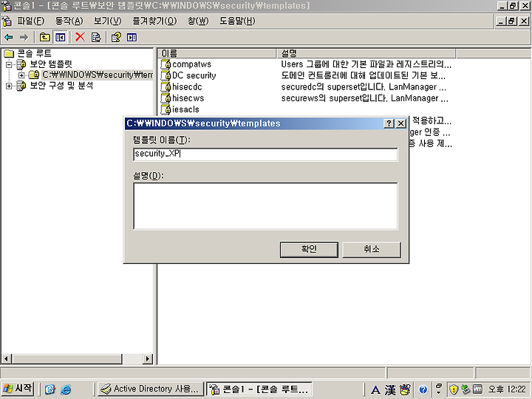Open the 창(W) menu
Viewport: 532px width, 399px height.
click(x=198, y=21)
